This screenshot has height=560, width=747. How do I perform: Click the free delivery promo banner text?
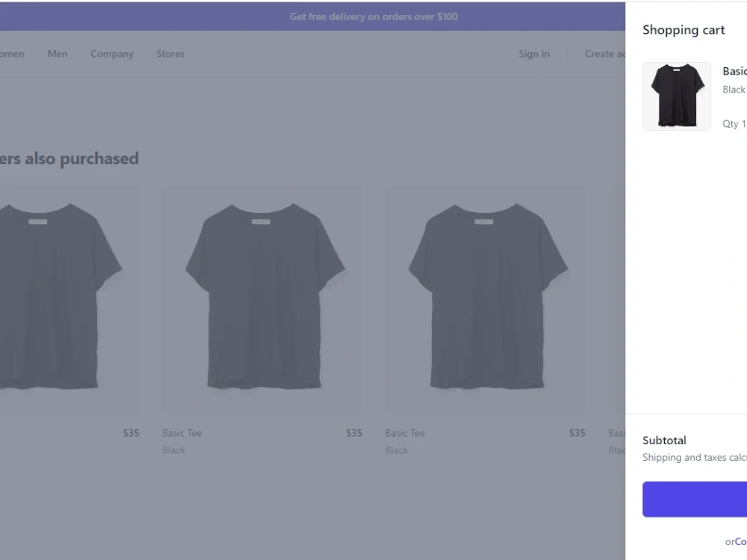(x=373, y=16)
